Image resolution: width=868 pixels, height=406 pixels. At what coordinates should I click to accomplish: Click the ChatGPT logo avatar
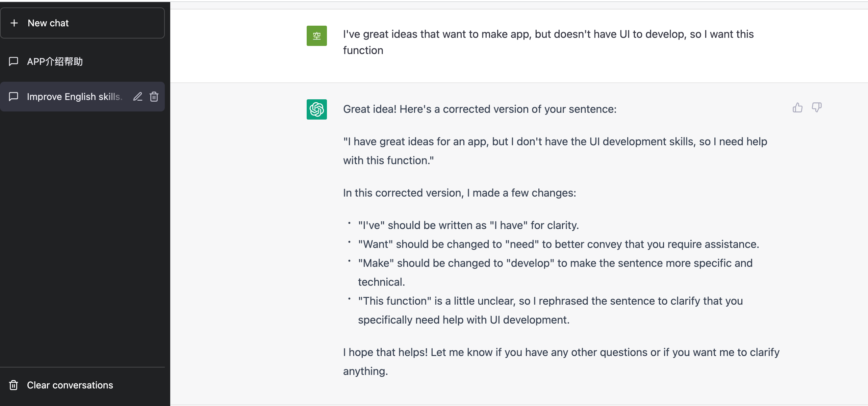[317, 109]
